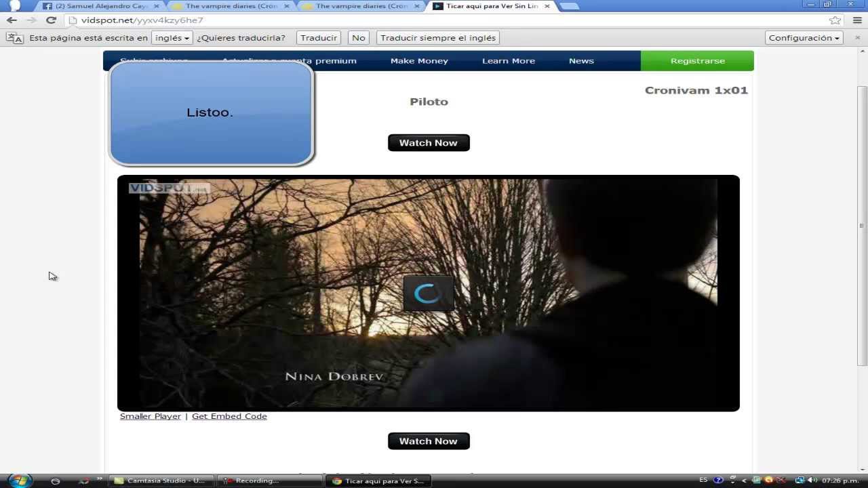Click the upper Watch Now button
The height and width of the screenshot is (488, 868).
pos(429,143)
